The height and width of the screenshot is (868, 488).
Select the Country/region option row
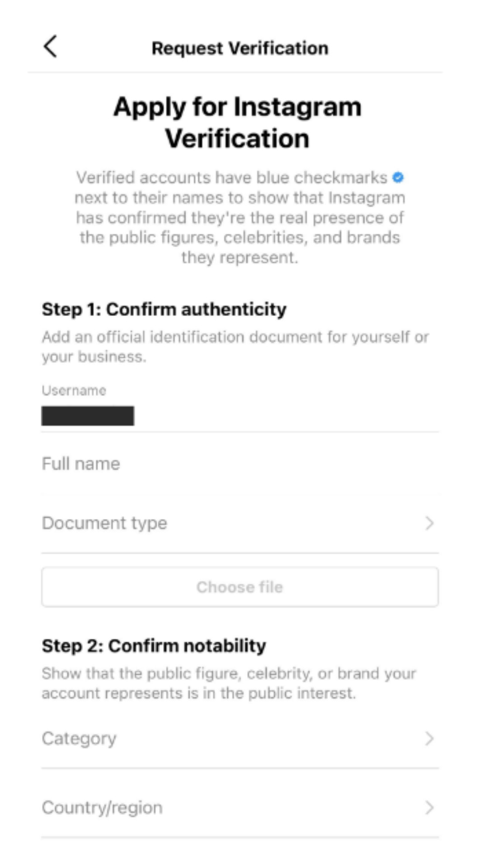coord(240,807)
